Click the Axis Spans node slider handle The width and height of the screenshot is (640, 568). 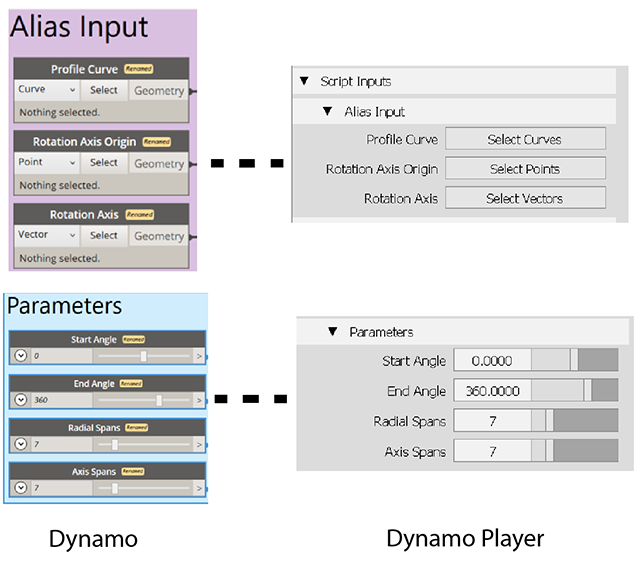click(115, 488)
